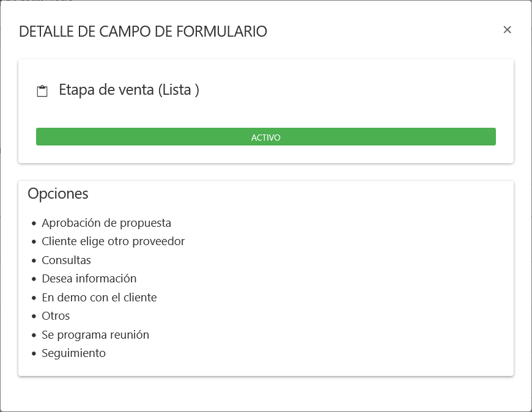
Task: Click the bullet next to Seguimiento
Action: 35,353
